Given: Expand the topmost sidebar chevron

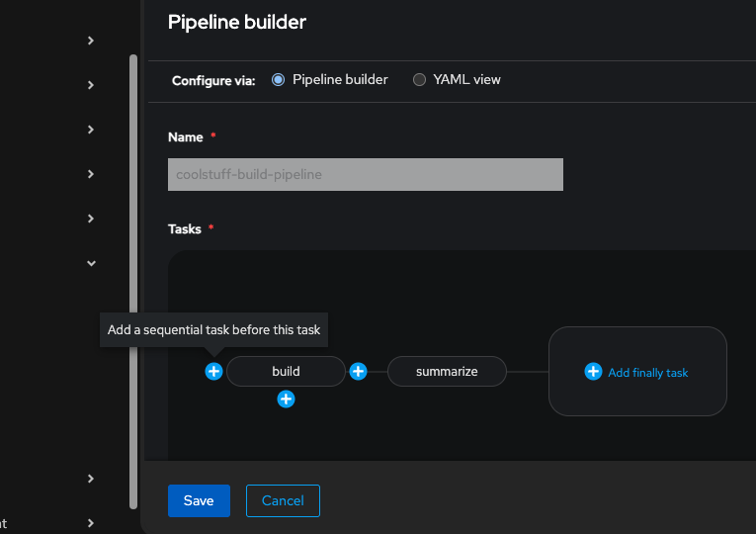Looking at the screenshot, I should [x=91, y=41].
